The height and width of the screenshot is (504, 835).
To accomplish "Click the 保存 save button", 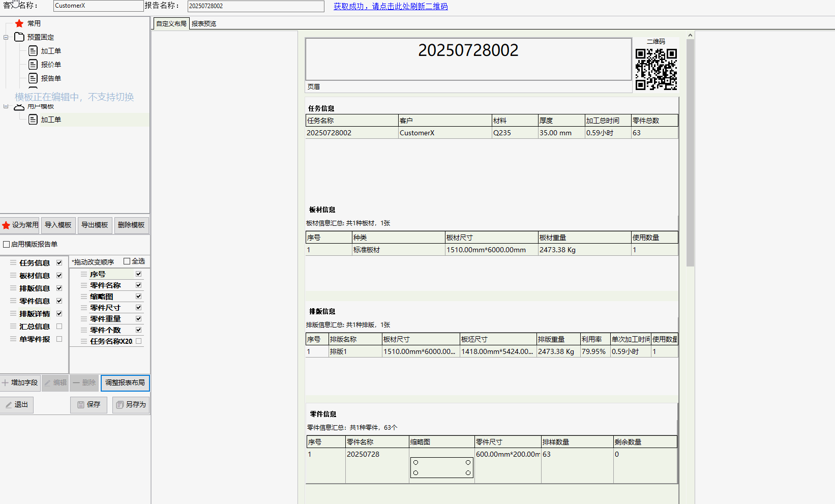I will (88, 405).
